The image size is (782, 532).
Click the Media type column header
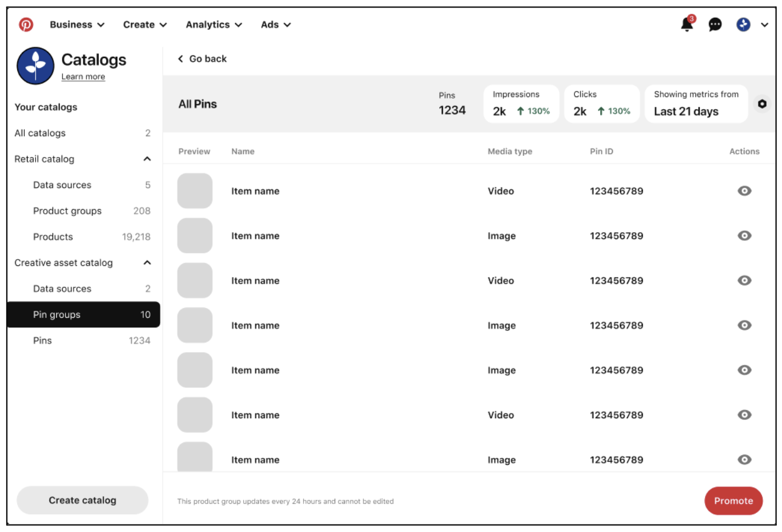[x=510, y=152]
